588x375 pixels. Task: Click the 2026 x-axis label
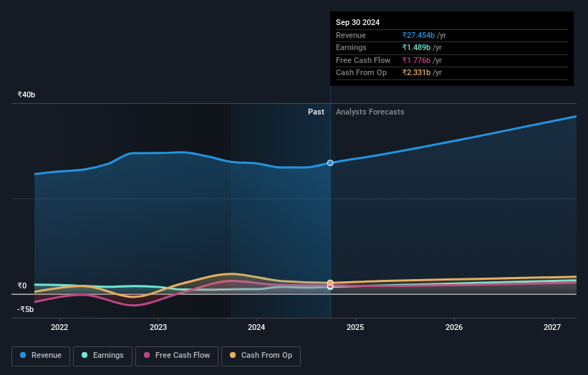pos(454,328)
